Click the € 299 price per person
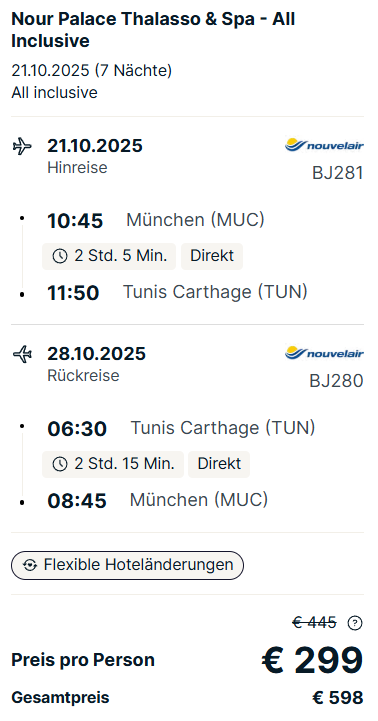378x721 pixels. coord(313,660)
